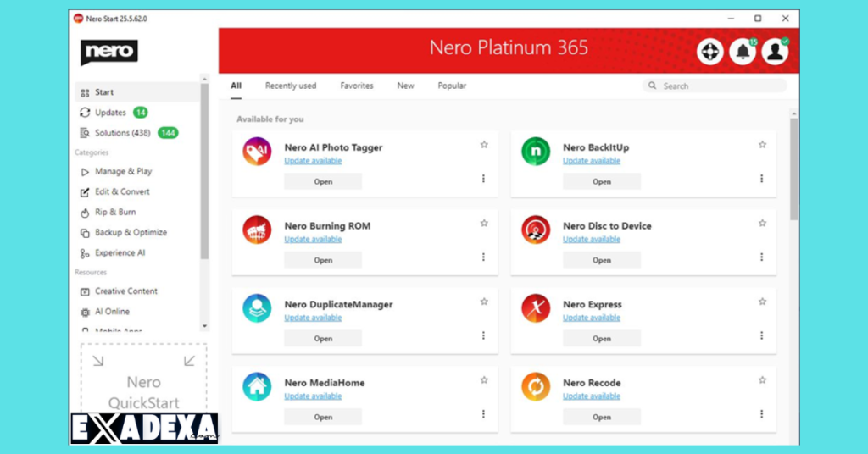Screen dimensions: 868x454
Task: Click Update available link for Nero Express
Action: [x=591, y=318]
